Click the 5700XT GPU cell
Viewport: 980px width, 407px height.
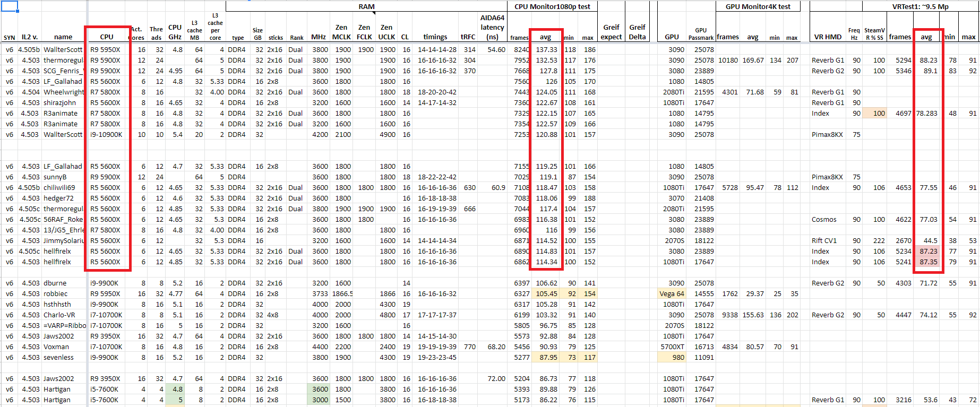(672, 347)
